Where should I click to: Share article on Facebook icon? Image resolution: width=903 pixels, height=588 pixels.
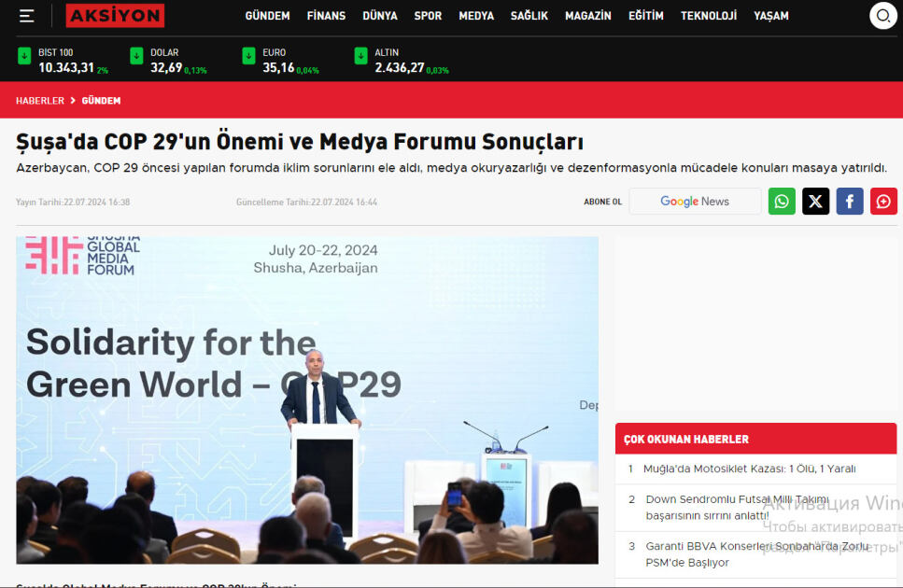[x=849, y=202]
